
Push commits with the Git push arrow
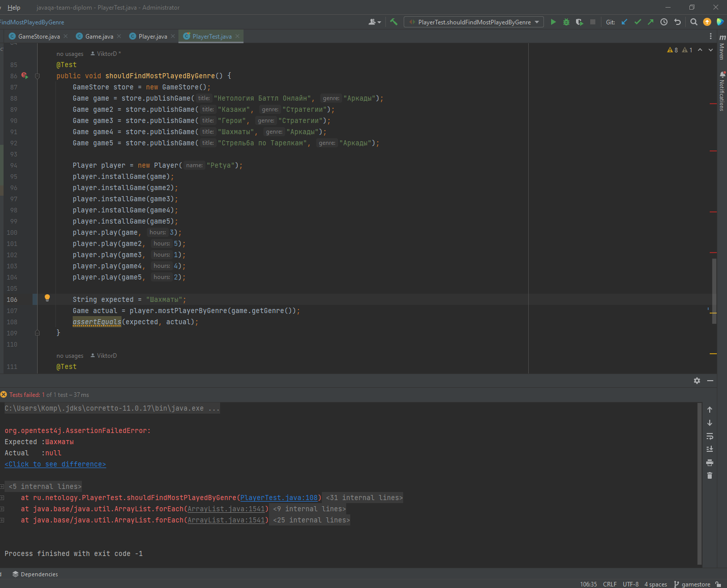651,22
